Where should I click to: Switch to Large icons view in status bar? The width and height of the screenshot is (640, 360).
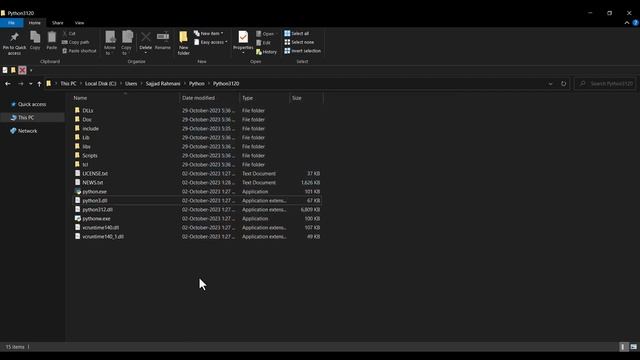click(x=633, y=347)
